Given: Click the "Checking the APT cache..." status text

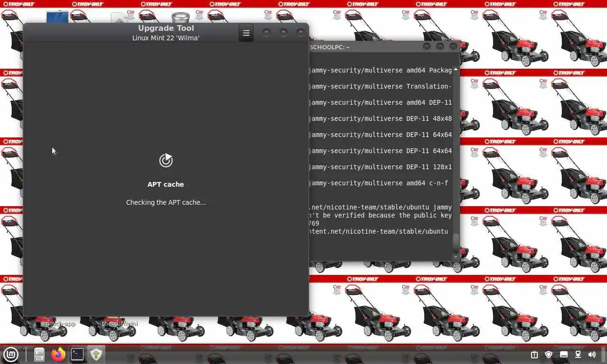Looking at the screenshot, I should (x=166, y=202).
